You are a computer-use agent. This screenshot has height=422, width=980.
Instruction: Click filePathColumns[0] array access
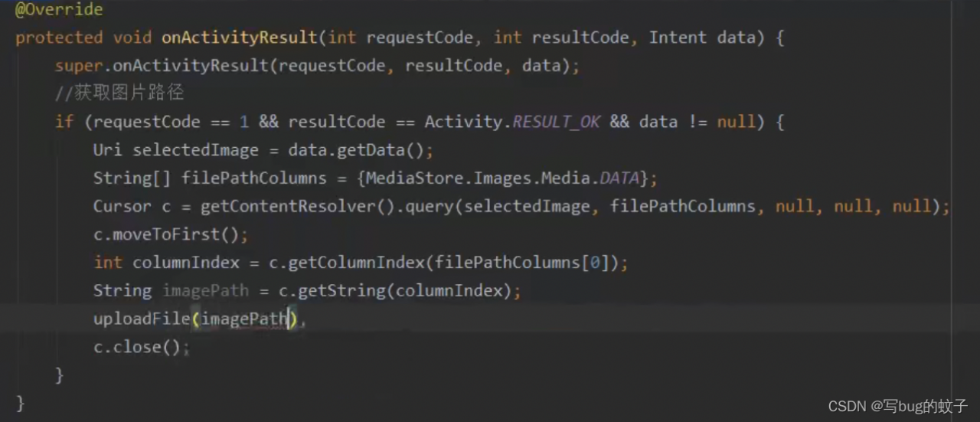(x=522, y=263)
